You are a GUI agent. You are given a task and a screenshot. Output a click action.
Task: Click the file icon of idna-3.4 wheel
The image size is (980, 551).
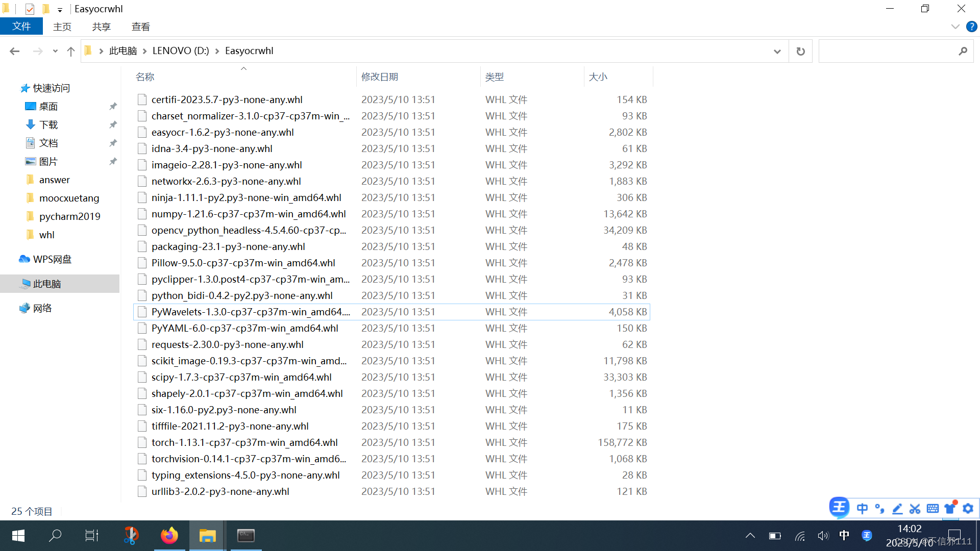[x=142, y=148]
